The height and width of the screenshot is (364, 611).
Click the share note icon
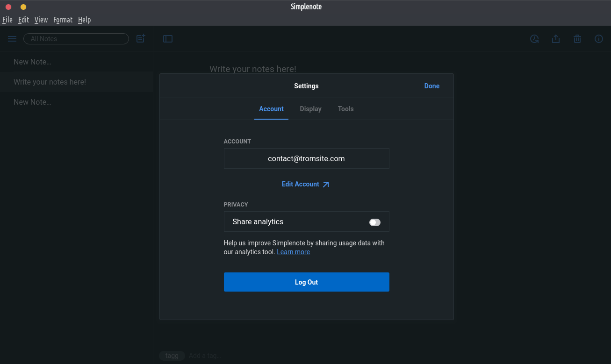[556, 39]
